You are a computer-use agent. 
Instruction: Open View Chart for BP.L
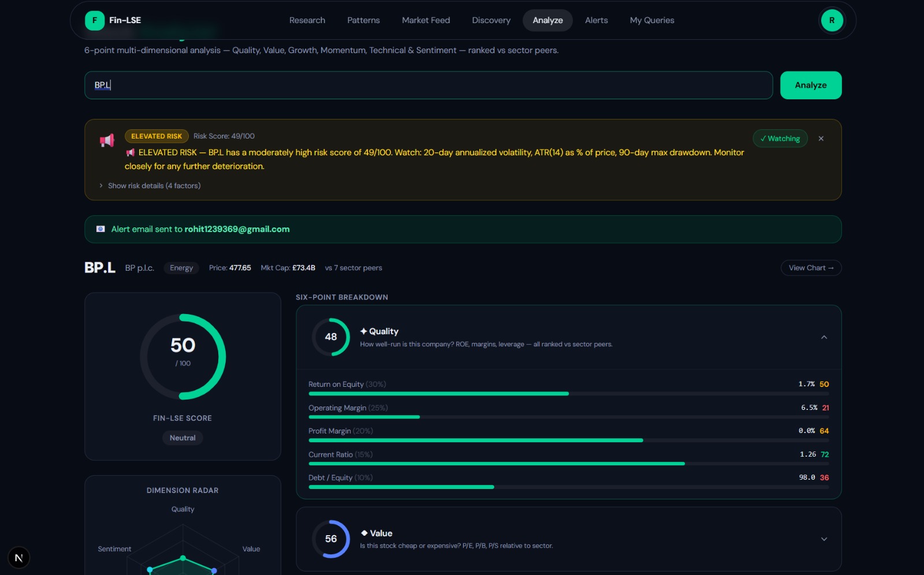click(x=811, y=268)
